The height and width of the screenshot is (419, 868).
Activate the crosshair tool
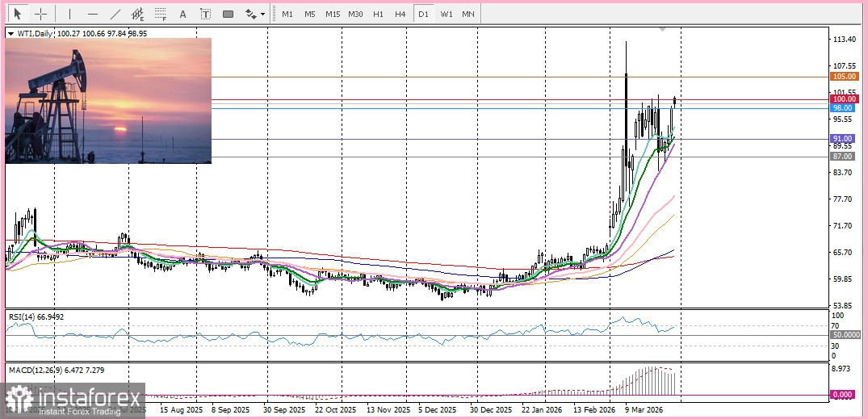[40, 14]
